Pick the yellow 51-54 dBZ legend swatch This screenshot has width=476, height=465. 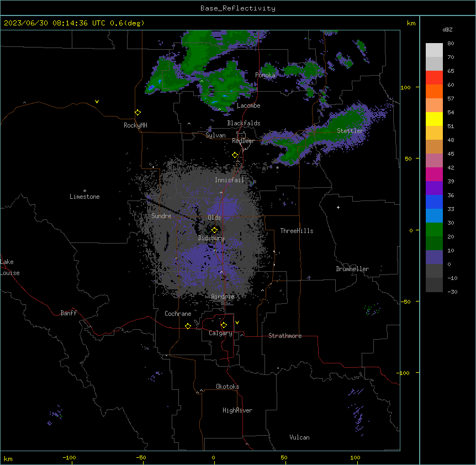(434, 119)
